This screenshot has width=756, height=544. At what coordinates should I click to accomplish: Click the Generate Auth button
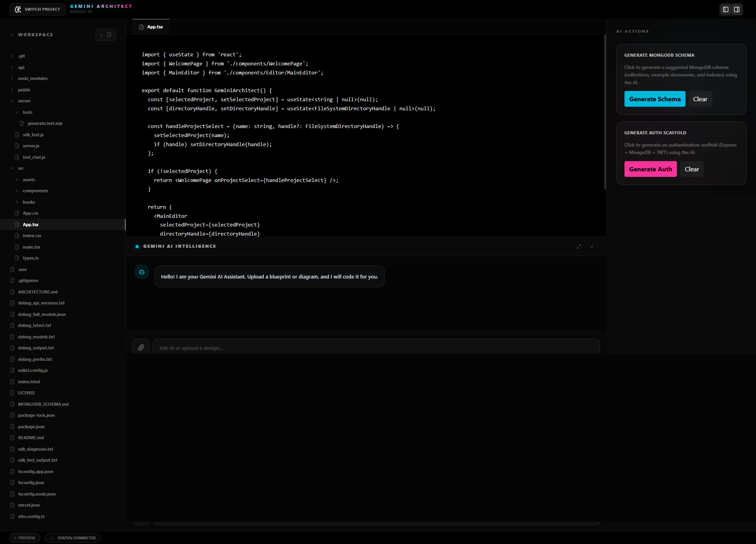point(650,169)
